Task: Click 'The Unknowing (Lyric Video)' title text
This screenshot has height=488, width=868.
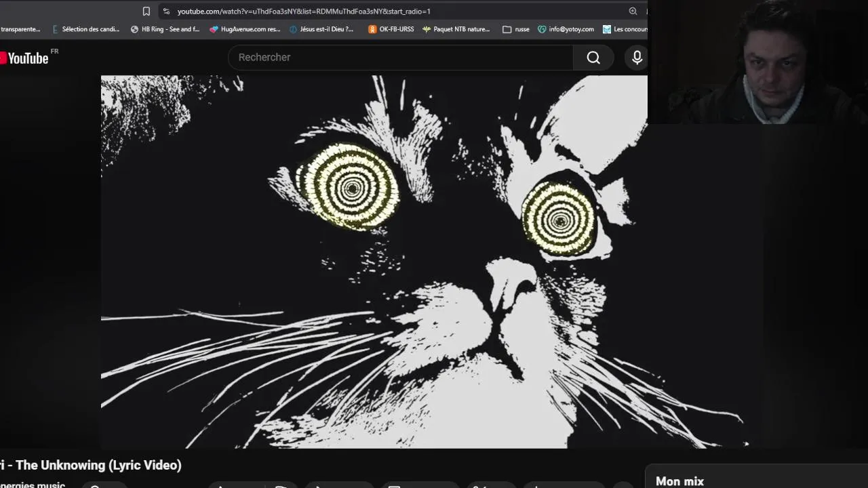Action: [99, 465]
